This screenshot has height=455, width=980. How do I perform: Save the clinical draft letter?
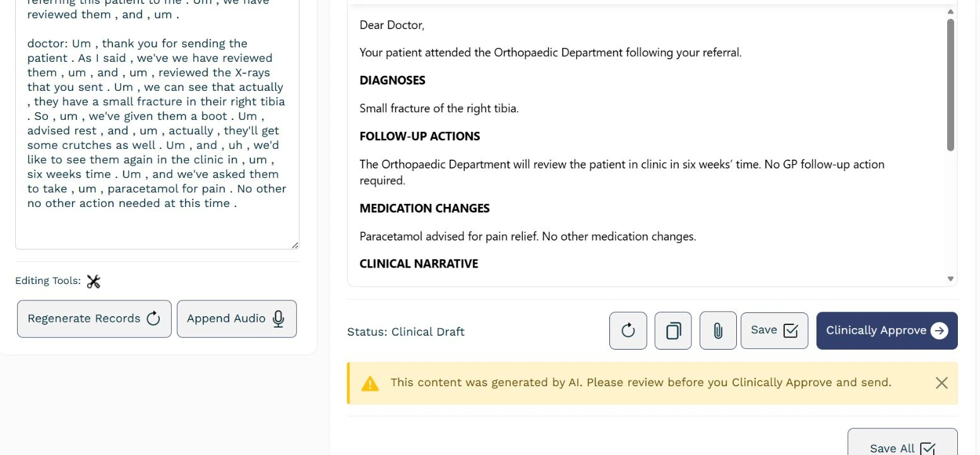[774, 330]
